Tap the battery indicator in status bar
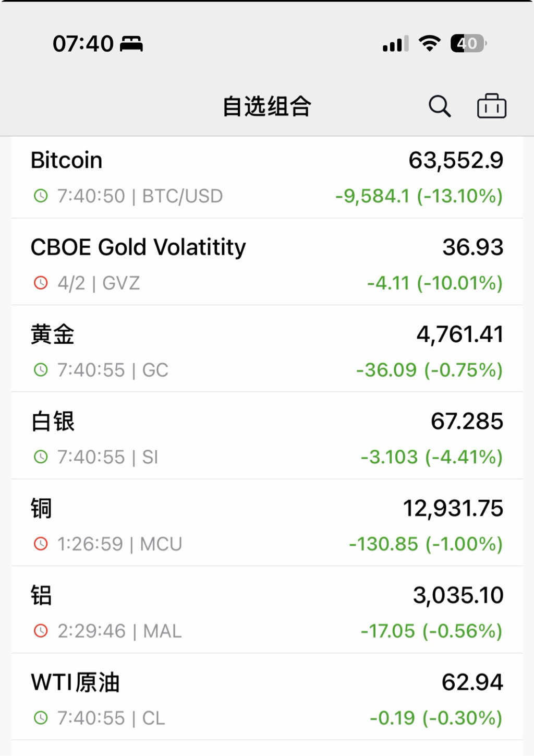 pos(468,43)
